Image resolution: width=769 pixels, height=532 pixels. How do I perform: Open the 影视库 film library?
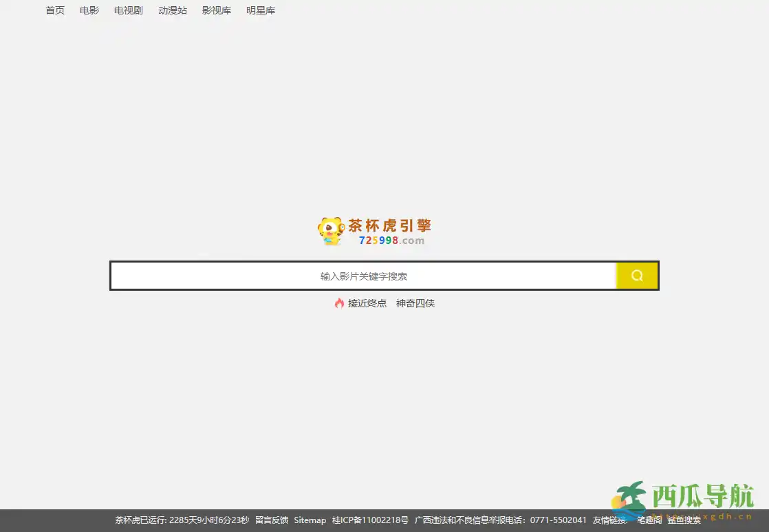pyautogui.click(x=217, y=10)
